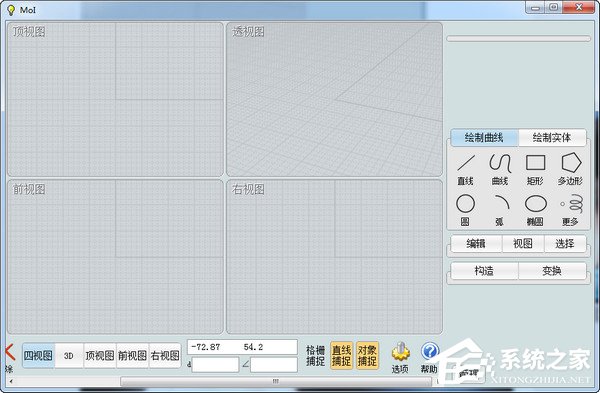Switch to the 绘制实体 tab
Image resolution: width=600 pixels, height=393 pixels.
click(x=552, y=137)
